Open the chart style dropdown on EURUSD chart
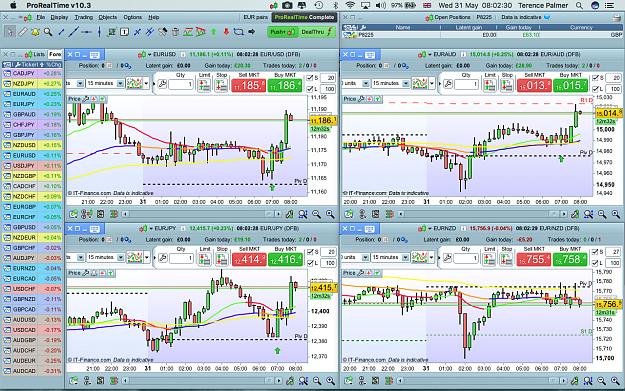Screen dimensions: 625x391 pos(147,83)
